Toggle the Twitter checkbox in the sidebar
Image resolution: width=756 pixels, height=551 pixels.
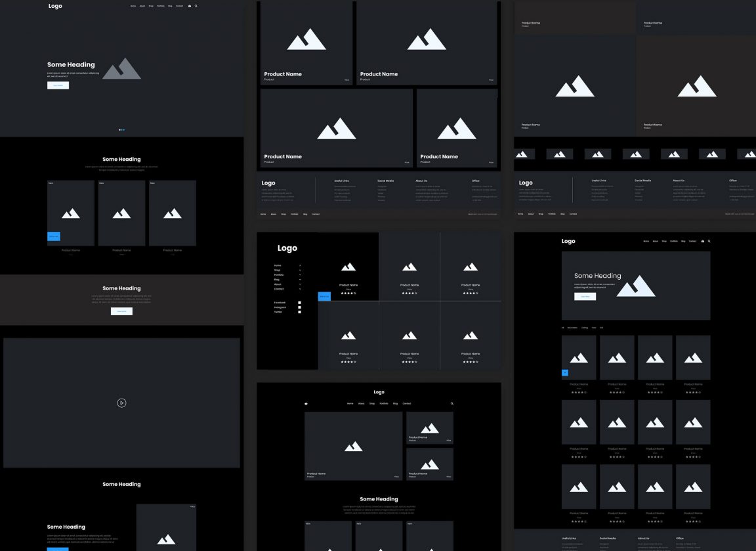pyautogui.click(x=299, y=312)
